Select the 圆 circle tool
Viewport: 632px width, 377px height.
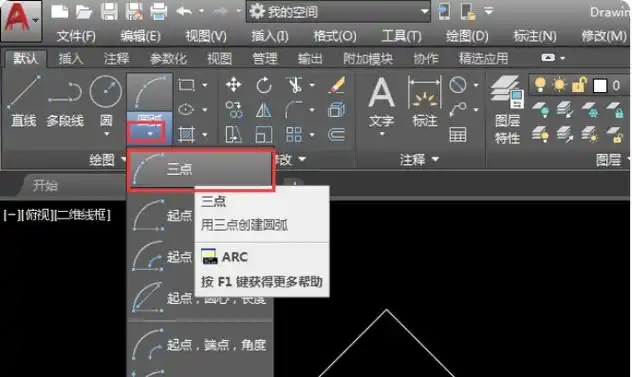(106, 101)
